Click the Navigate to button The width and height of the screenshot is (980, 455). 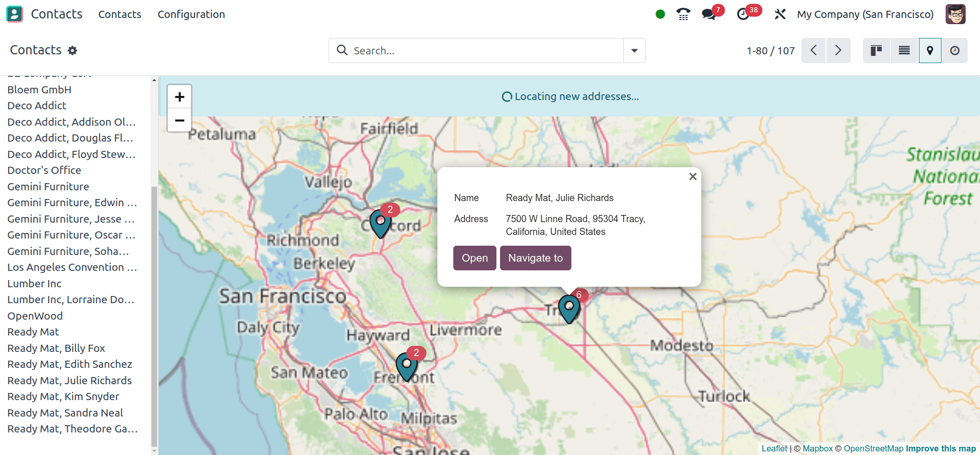coord(535,258)
